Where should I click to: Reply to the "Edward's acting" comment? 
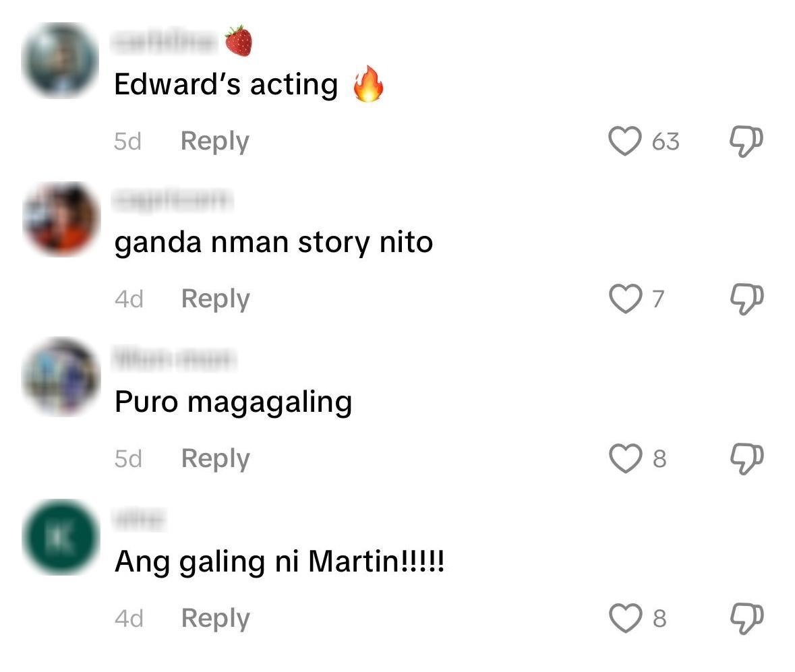click(x=215, y=142)
